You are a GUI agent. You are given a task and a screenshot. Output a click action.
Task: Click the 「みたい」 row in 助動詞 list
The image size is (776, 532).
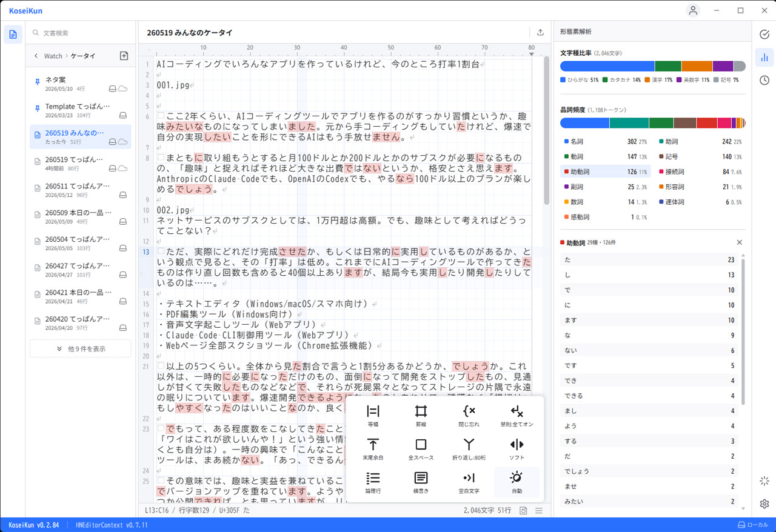[649, 501]
